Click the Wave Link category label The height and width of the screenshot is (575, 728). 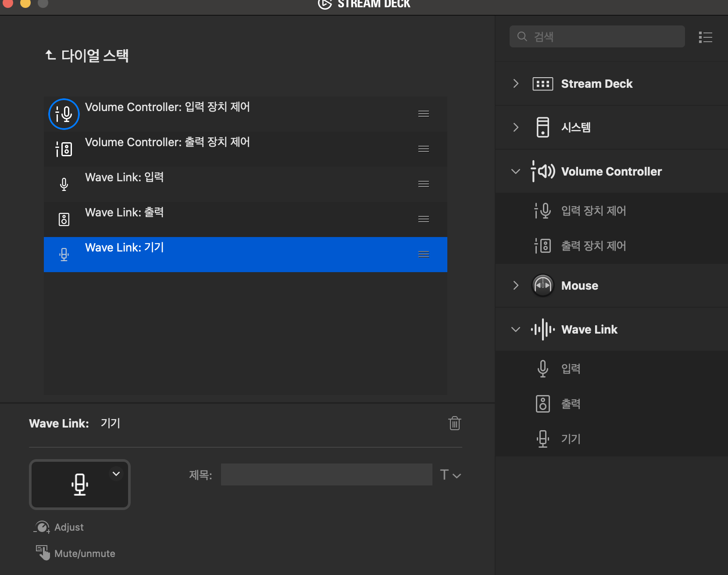point(589,330)
